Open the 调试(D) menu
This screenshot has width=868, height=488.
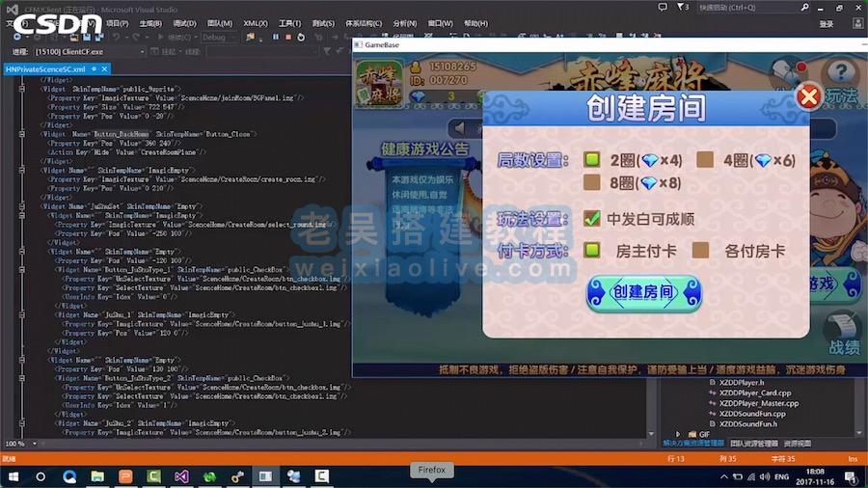[x=184, y=23]
